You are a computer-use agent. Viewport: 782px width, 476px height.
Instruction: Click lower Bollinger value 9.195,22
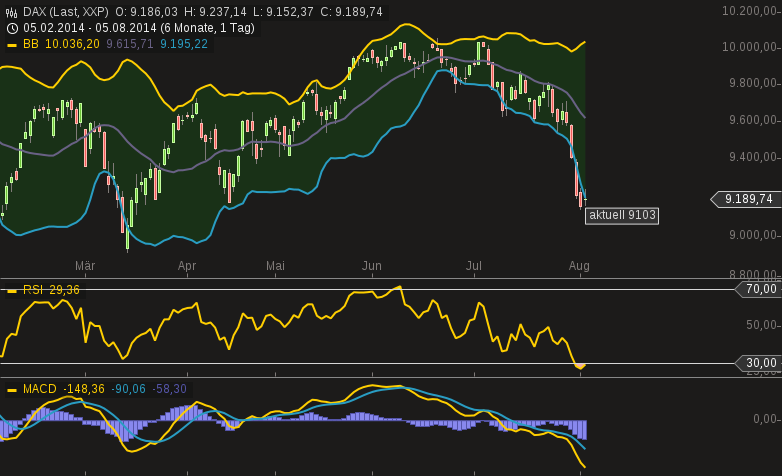pyautogui.click(x=184, y=44)
